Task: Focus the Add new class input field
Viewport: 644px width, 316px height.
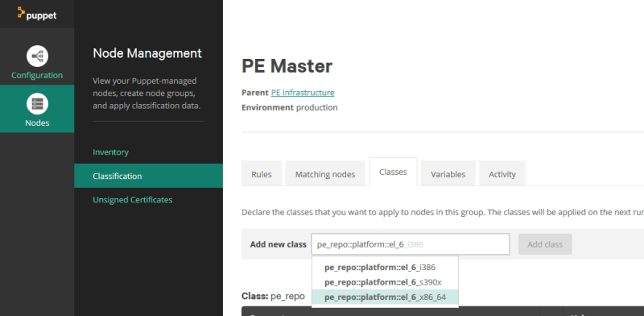Action: click(411, 244)
